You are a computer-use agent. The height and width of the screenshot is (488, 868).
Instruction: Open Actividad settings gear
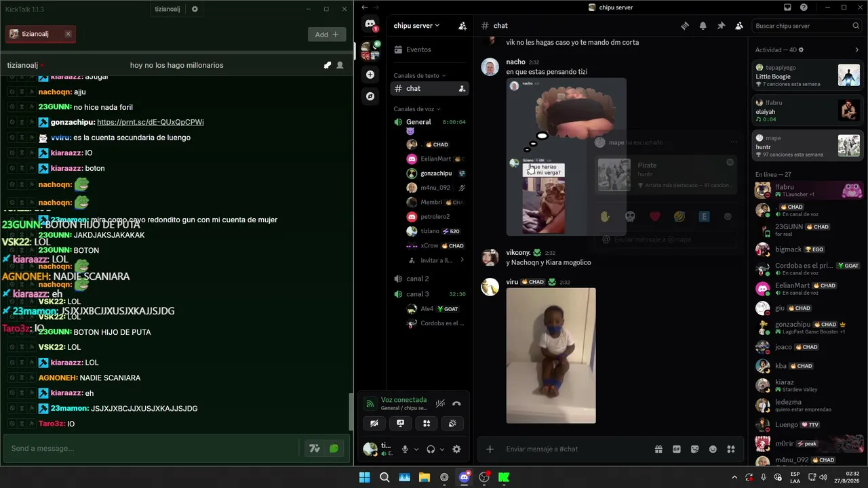[x=801, y=49]
